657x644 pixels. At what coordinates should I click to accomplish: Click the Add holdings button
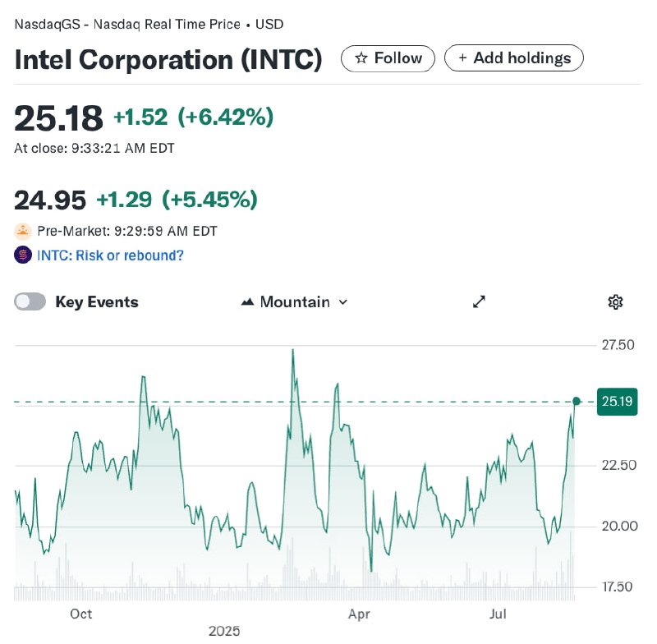coord(514,58)
